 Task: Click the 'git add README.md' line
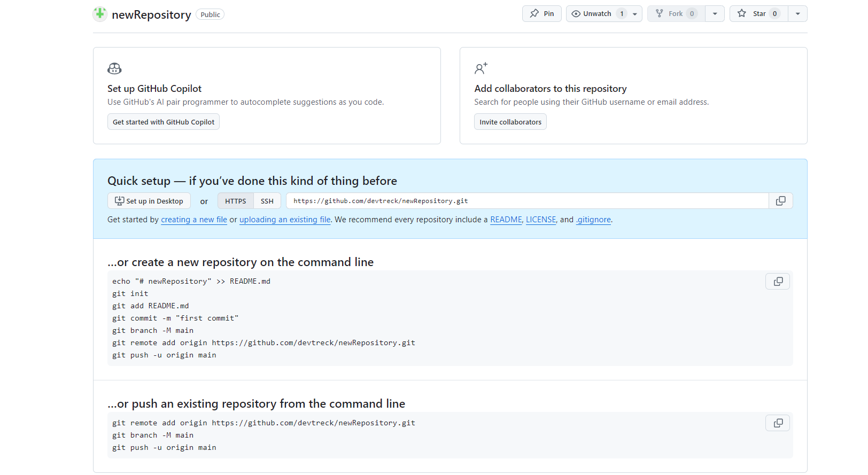click(151, 306)
